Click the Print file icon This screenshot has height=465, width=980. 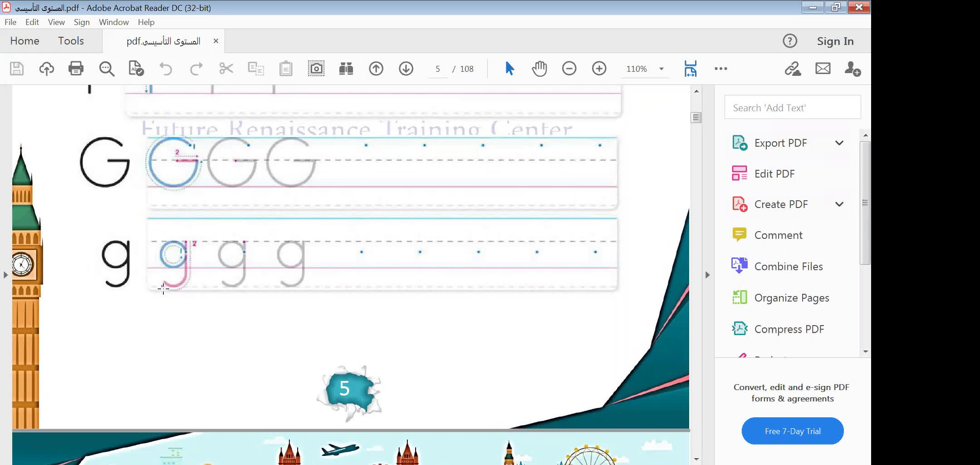pyautogui.click(x=76, y=69)
